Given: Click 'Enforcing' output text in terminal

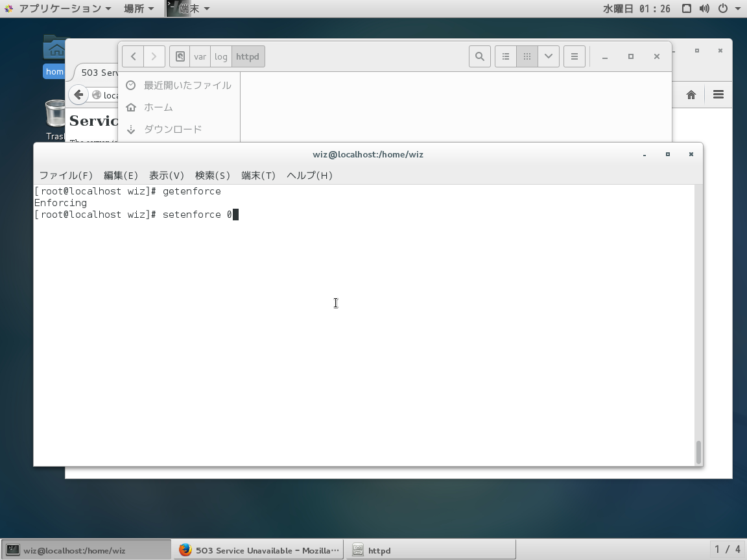Looking at the screenshot, I should click(x=60, y=203).
